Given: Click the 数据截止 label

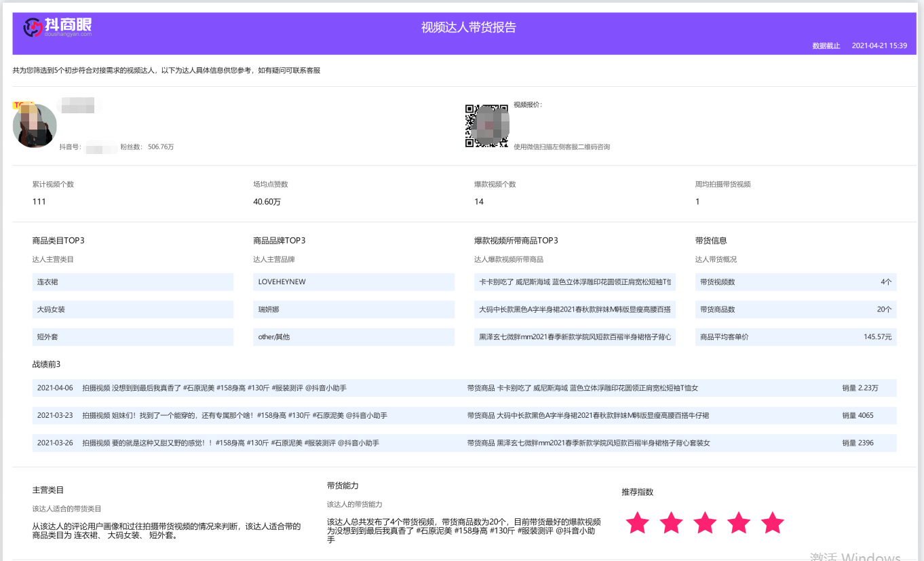Looking at the screenshot, I should (826, 45).
